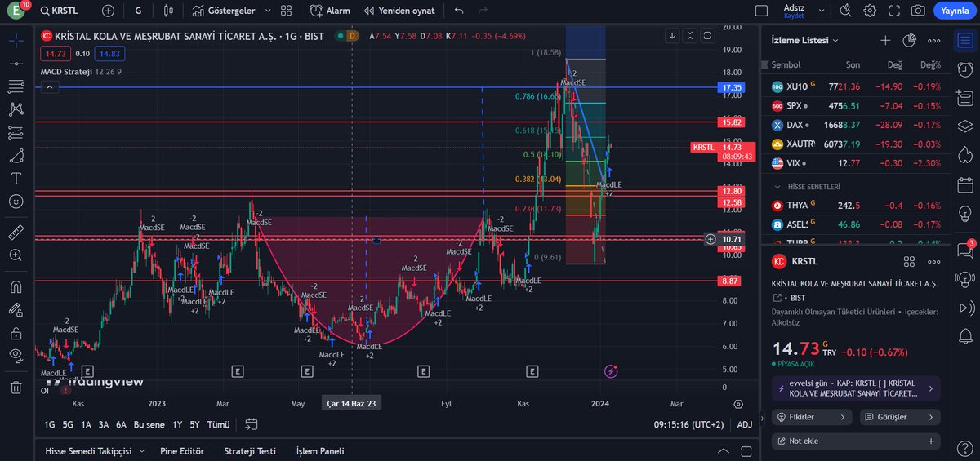Select the crosshair cursor tool
This screenshot has height=461, width=980.
pyautogui.click(x=16, y=41)
